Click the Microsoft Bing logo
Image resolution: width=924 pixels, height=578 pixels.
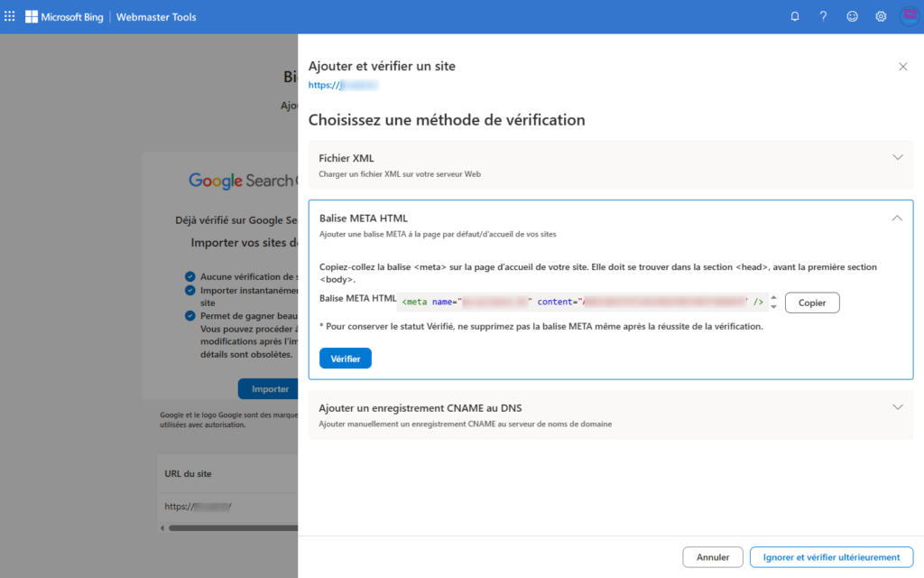[64, 17]
